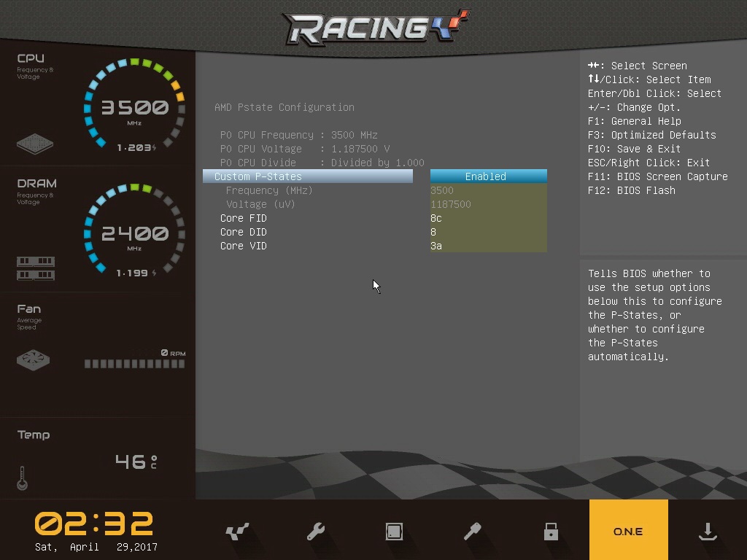
Task: Click the greyed Voltage (uV) label
Action: tap(260, 204)
